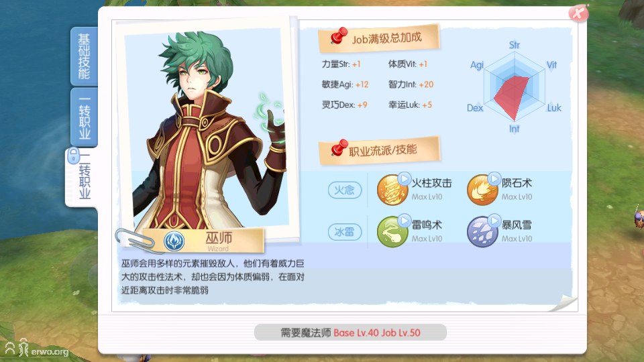Screen dimensions: 644x362
Task: Open the 火柱攻击 fire pillar skill icon
Action: [392, 190]
